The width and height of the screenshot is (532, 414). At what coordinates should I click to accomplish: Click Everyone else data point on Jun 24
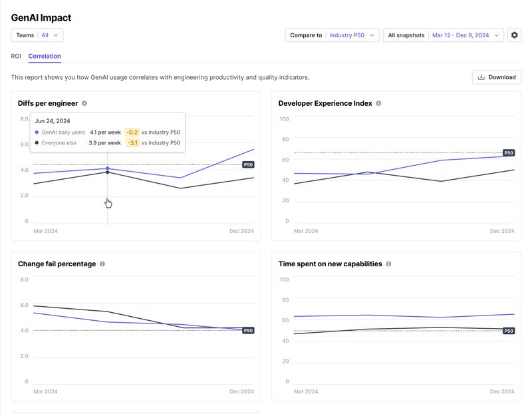tap(108, 172)
